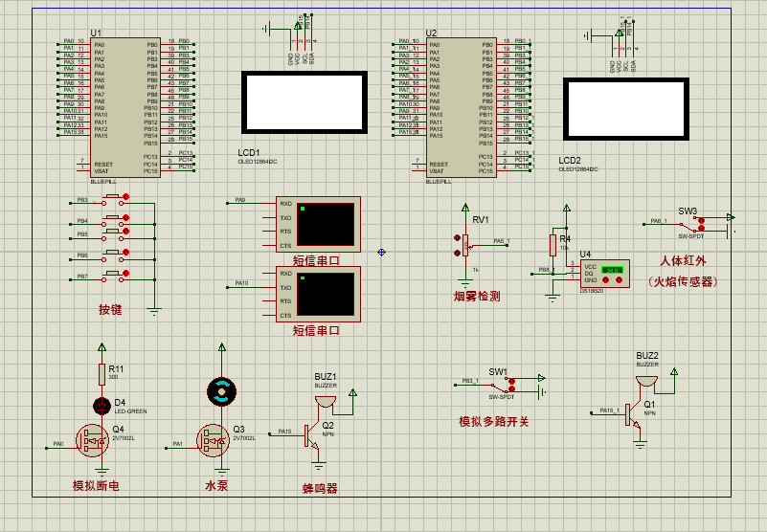Click the 短信串口 label under the PA9 terminal

(x=316, y=260)
